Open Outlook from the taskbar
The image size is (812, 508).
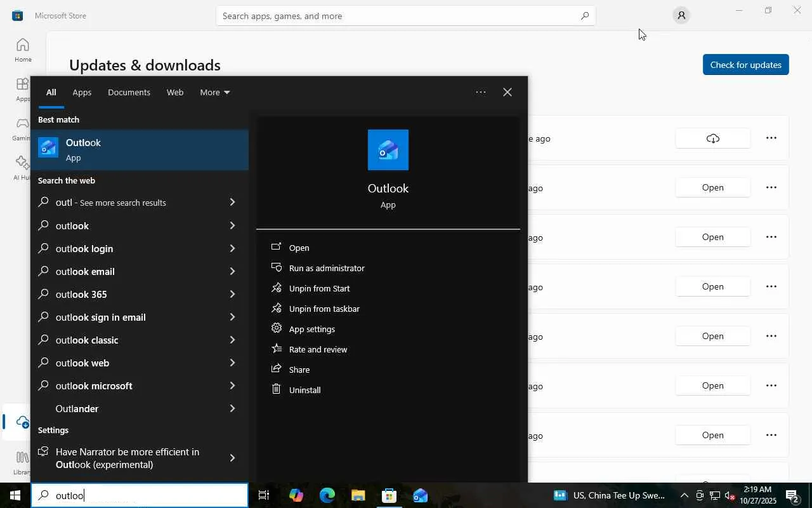click(421, 495)
